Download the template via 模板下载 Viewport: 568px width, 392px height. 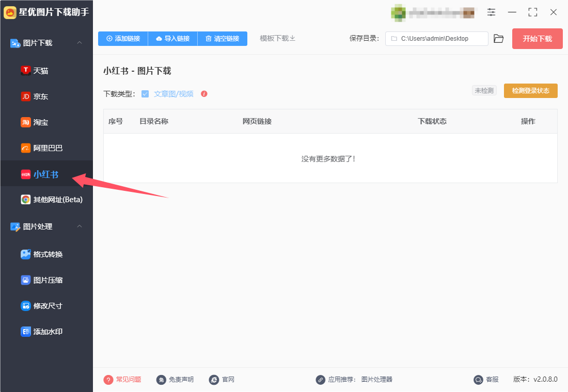coord(277,38)
